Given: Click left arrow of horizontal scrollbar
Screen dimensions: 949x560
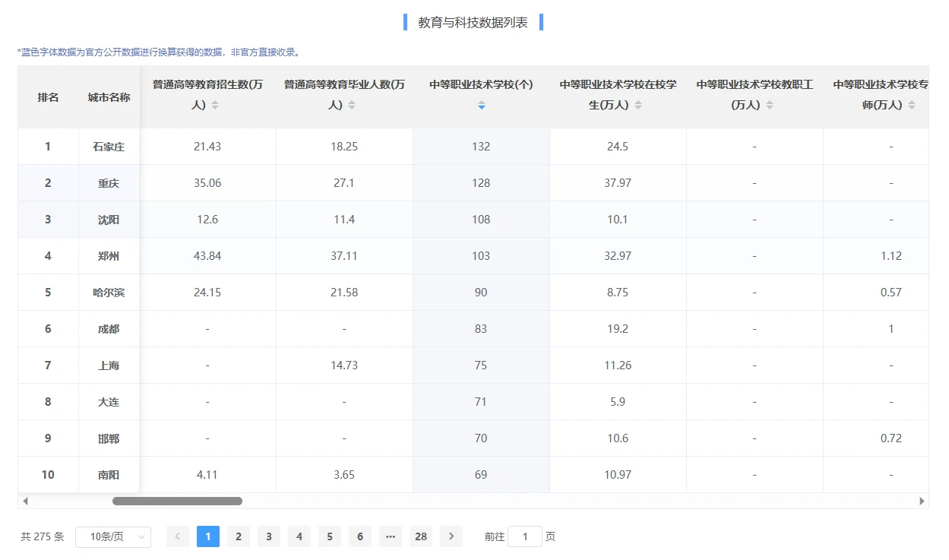Looking at the screenshot, I should [x=25, y=501].
